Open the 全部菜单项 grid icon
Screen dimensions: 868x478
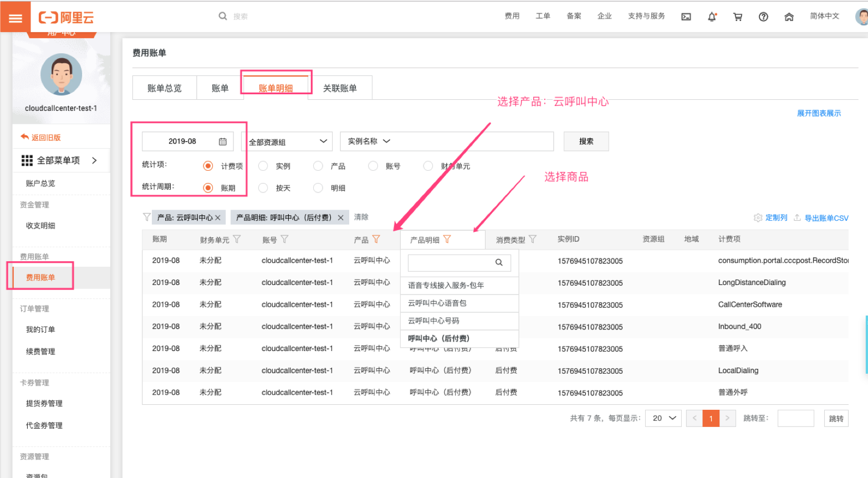27,160
